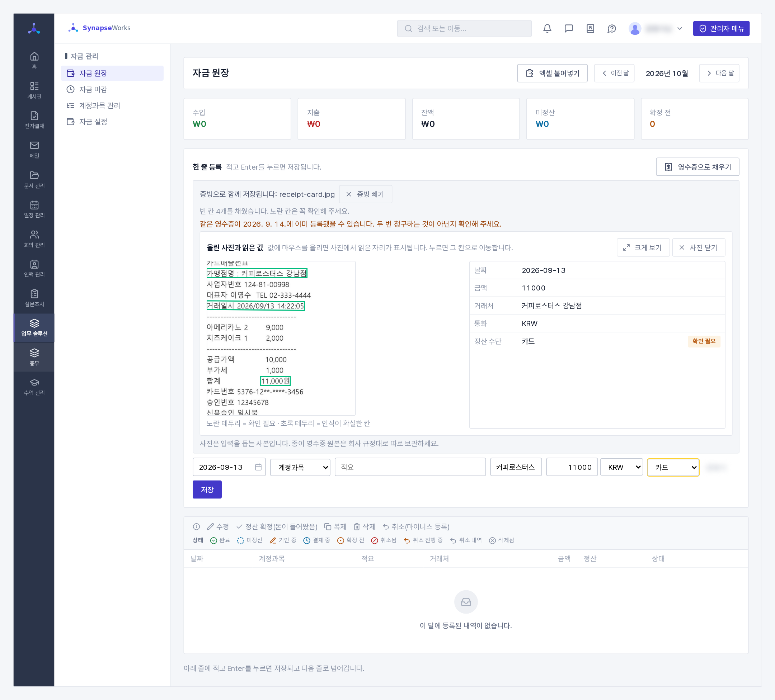Viewport: 775px width, 700px height.
Task: Click the calendar icon in date field
Action: (258, 467)
